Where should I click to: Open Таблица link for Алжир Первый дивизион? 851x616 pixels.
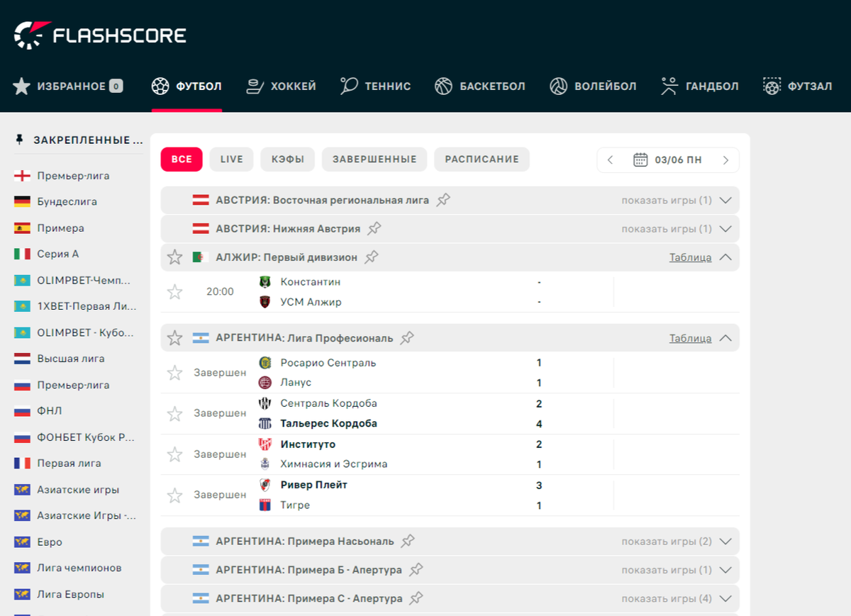690,257
